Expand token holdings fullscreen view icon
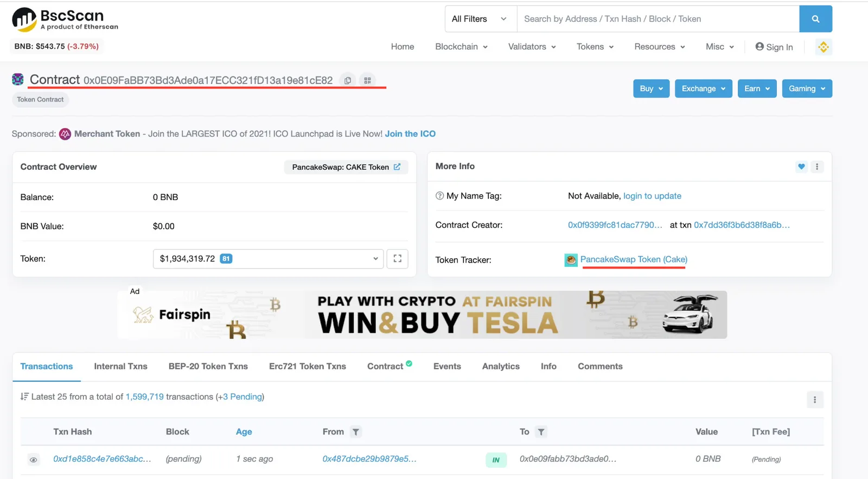Viewport: 868px width, 479px height. [398, 259]
